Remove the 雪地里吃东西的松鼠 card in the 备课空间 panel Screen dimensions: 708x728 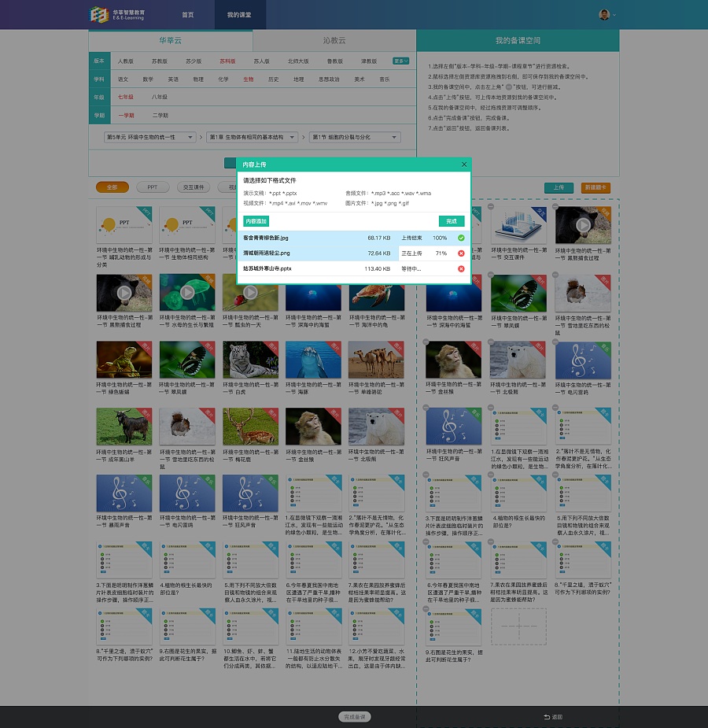coord(555,275)
